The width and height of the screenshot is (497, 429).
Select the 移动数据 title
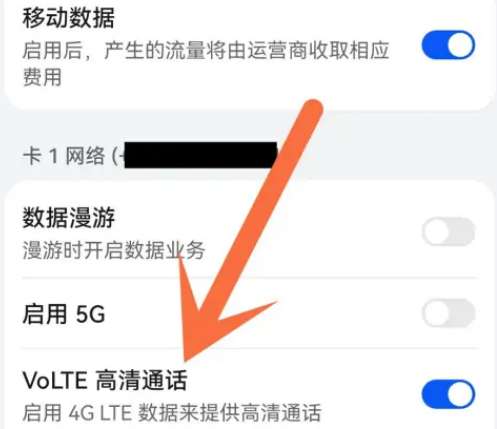pos(69,18)
